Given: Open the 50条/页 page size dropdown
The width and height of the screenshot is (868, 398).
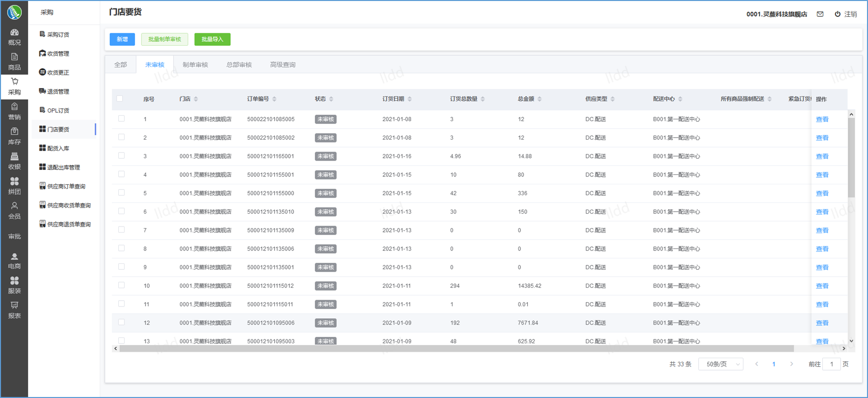Looking at the screenshot, I should tap(721, 364).
